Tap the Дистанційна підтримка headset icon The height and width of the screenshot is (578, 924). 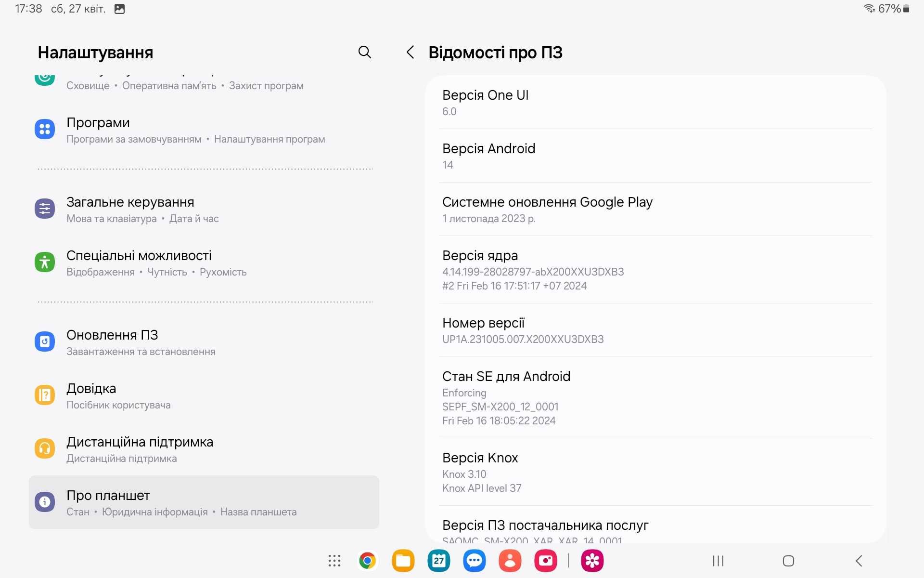click(x=45, y=448)
